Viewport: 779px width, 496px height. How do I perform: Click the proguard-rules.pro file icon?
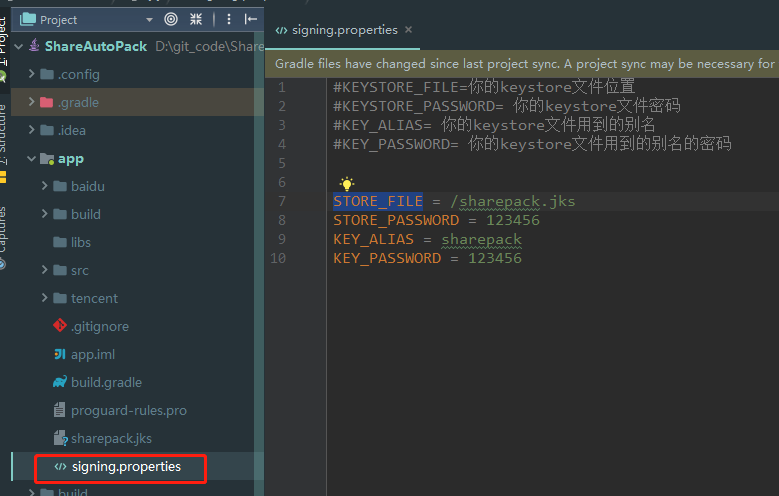(x=59, y=410)
